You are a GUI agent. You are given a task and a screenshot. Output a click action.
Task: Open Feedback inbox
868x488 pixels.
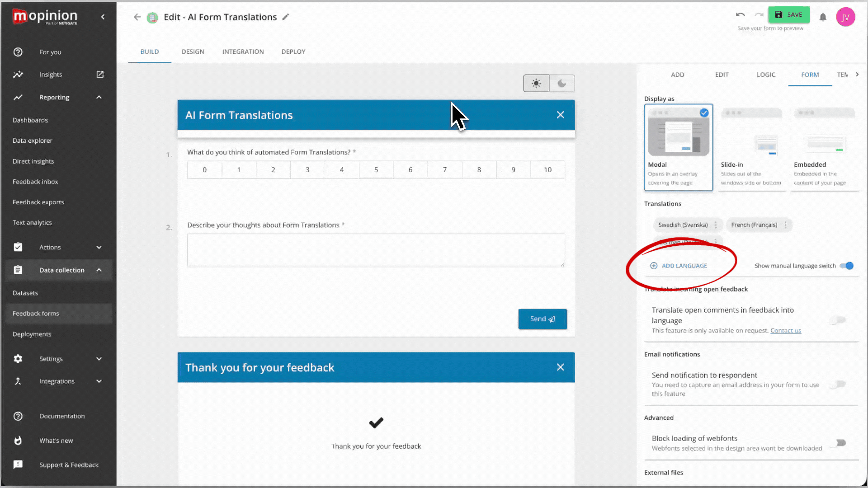[x=35, y=182]
